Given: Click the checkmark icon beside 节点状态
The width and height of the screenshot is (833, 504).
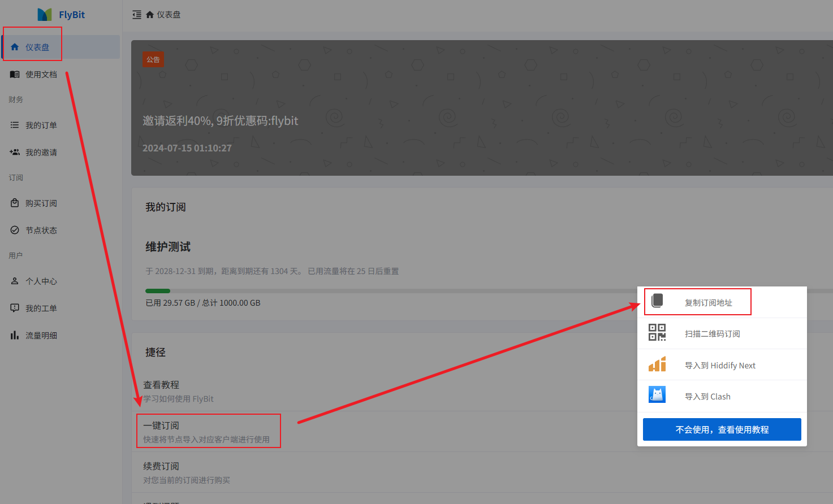Looking at the screenshot, I should tap(15, 230).
